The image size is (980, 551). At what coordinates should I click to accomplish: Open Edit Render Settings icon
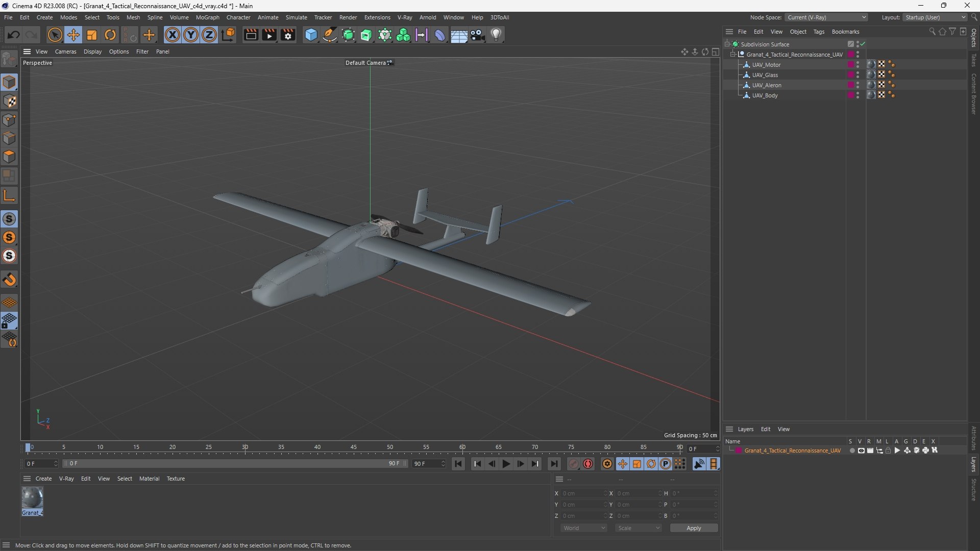[288, 35]
